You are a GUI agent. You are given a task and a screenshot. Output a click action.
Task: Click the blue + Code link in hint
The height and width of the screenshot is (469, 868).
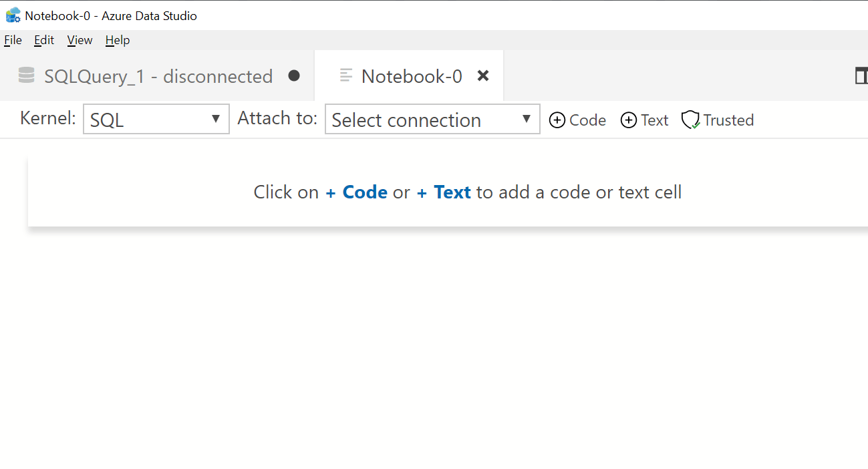(x=357, y=192)
